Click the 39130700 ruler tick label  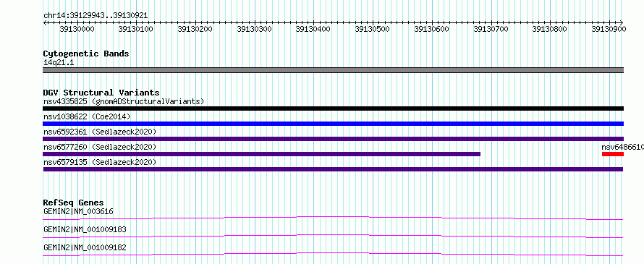pyautogui.click(x=491, y=29)
